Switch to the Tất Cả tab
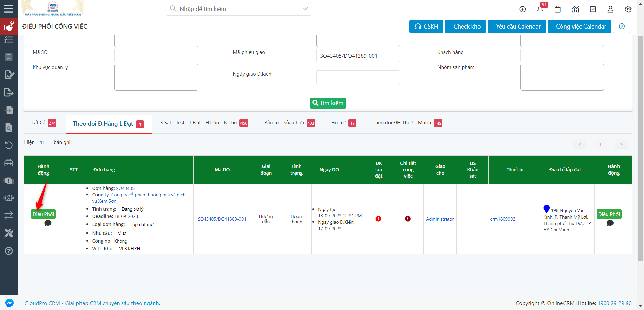This screenshot has height=310, width=644. (x=44, y=123)
